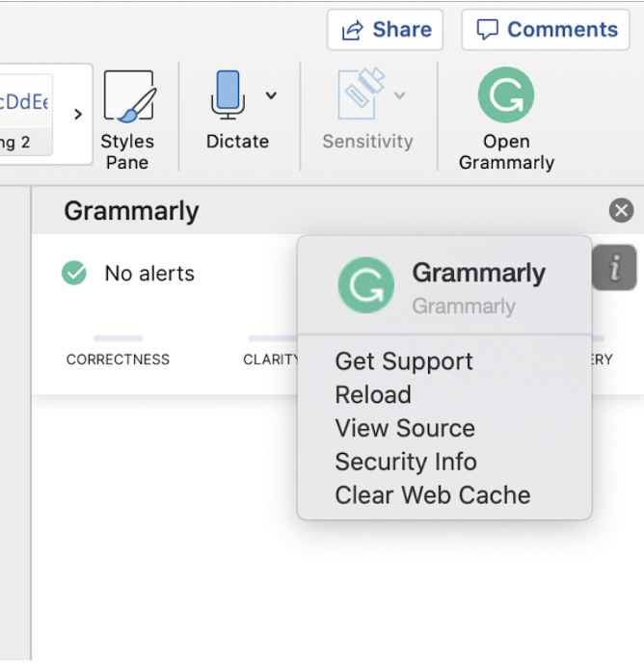Choose Get Support from the popup menu

tap(404, 361)
